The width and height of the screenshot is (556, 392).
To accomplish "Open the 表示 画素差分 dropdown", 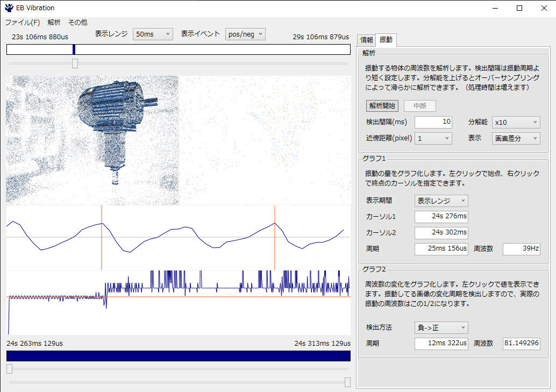I will [x=516, y=138].
